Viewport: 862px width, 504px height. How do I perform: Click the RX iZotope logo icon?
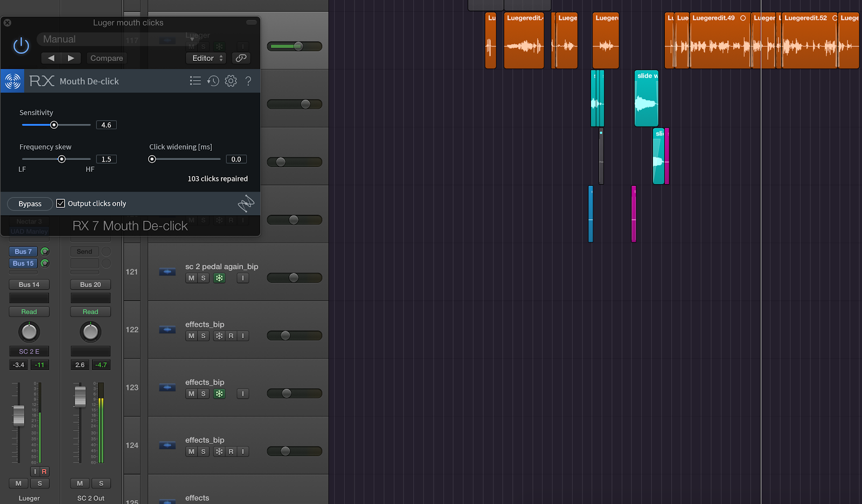coord(12,81)
